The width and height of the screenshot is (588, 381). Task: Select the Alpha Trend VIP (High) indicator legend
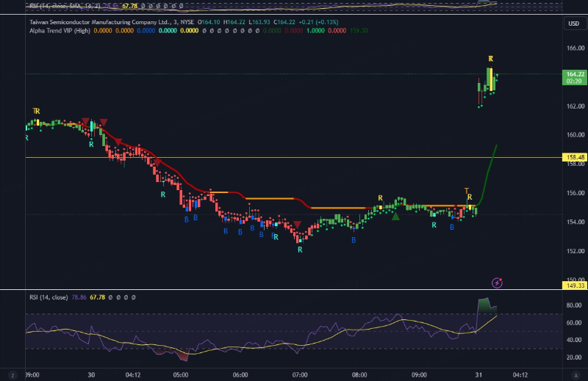[x=60, y=31]
